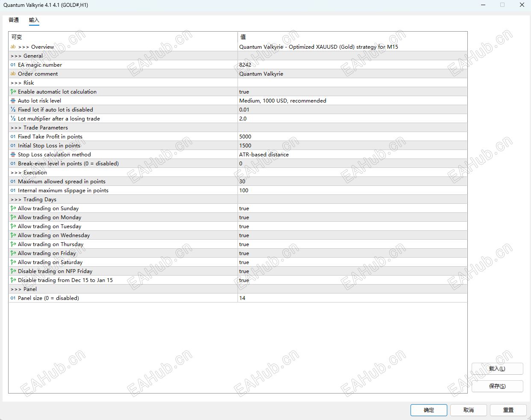Image resolution: width=531 pixels, height=420 pixels.
Task: Click the bool icon for Disable trading on NFP Friday
Action: pyautogui.click(x=13, y=271)
